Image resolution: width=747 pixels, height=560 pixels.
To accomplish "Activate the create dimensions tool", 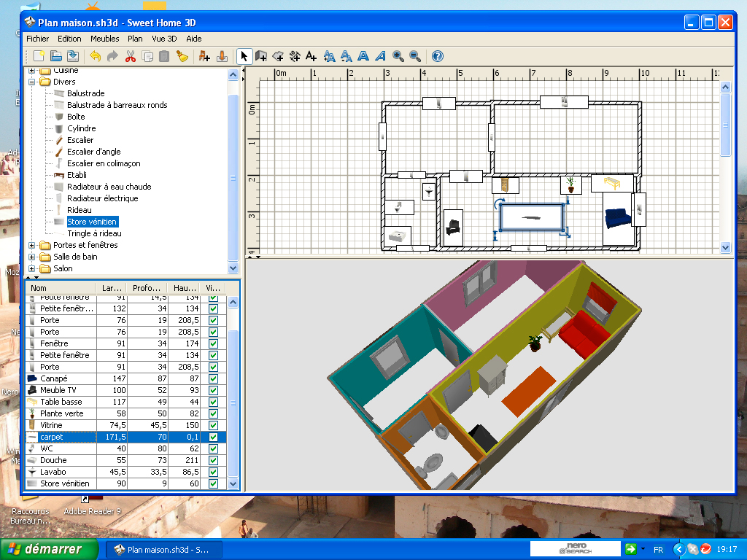I will (295, 56).
